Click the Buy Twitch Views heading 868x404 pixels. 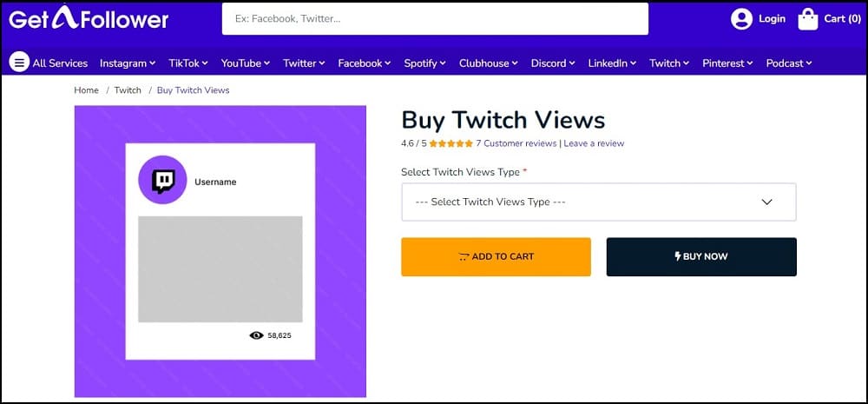[x=503, y=120]
